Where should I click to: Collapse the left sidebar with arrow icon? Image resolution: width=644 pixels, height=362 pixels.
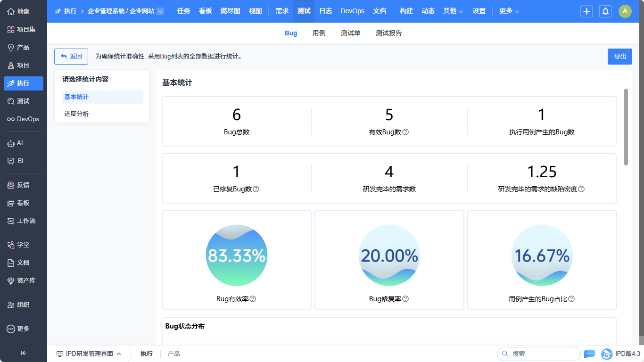pos(23,353)
